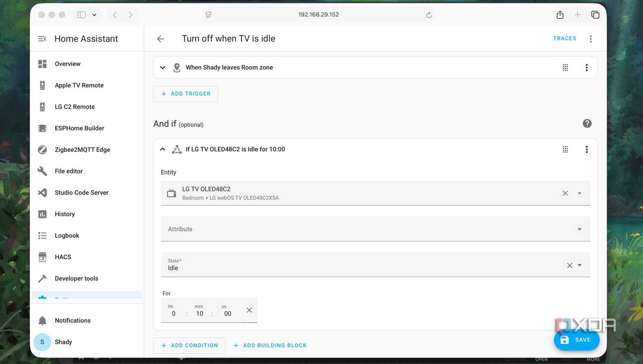This screenshot has width=643, height=364.
Task: Go back using the arrow next to automation title
Action: point(160,39)
